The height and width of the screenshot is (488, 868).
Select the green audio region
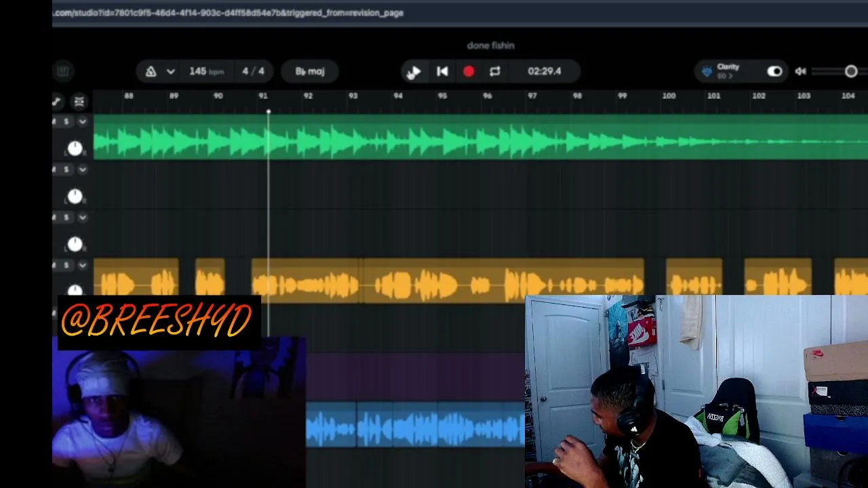coord(480,138)
